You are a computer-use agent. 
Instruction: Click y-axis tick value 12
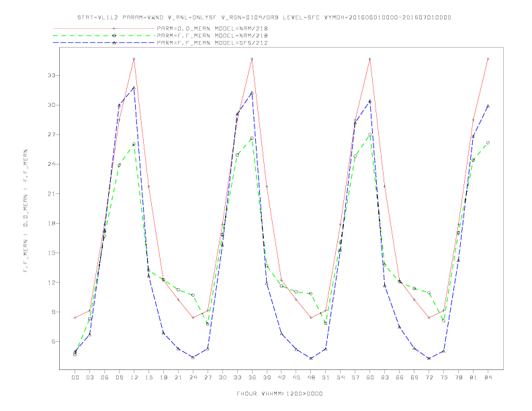[52, 282]
